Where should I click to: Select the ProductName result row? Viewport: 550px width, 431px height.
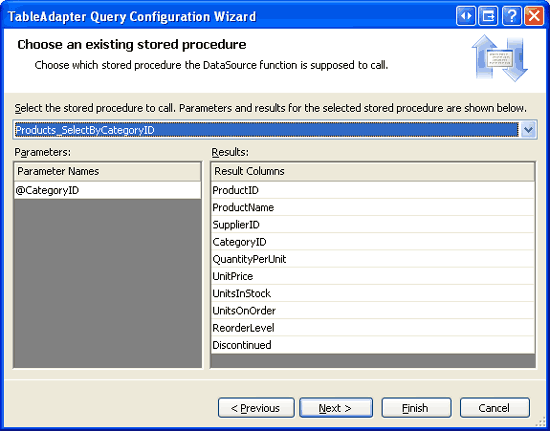click(x=373, y=207)
